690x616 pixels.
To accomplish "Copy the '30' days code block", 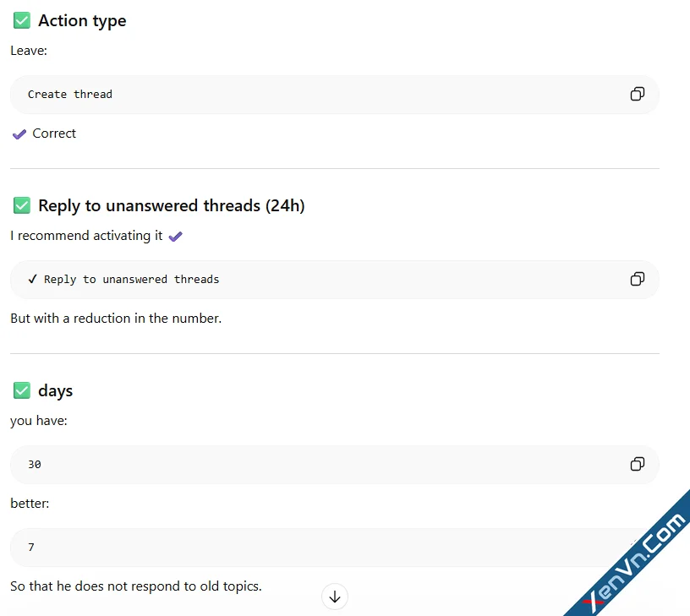I will (638, 464).
